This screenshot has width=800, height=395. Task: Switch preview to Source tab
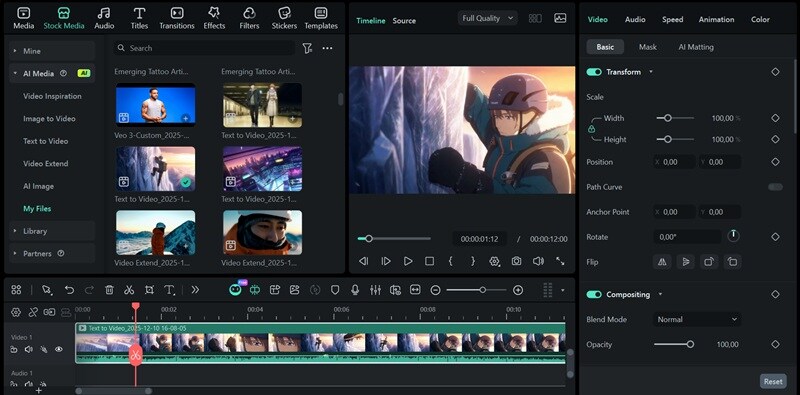pyautogui.click(x=404, y=21)
